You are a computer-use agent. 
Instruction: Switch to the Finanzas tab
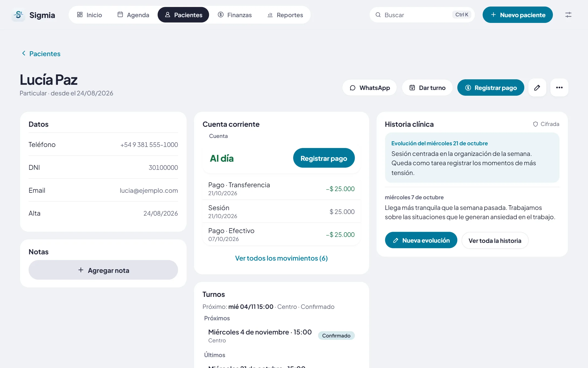tap(235, 15)
